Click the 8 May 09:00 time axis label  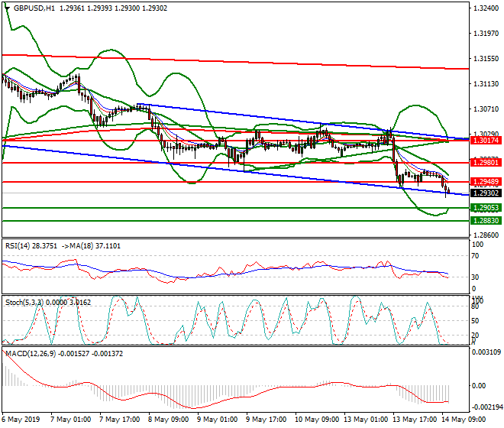point(169,420)
